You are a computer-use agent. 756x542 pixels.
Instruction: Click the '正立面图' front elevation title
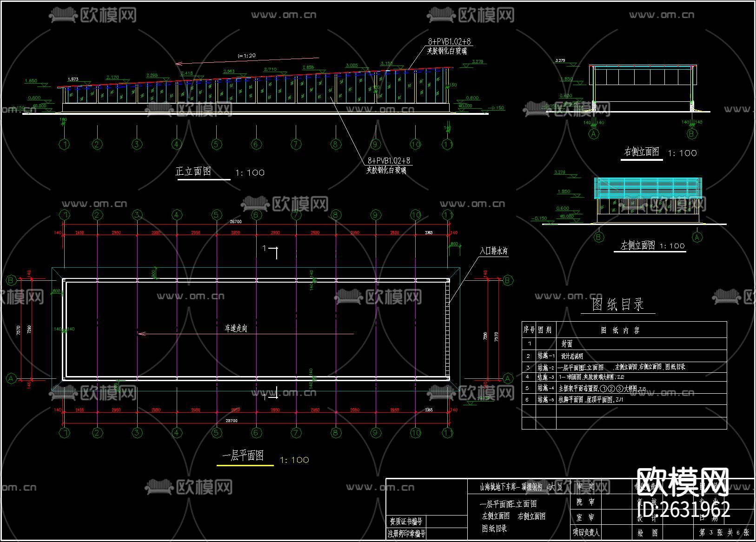[x=193, y=171]
